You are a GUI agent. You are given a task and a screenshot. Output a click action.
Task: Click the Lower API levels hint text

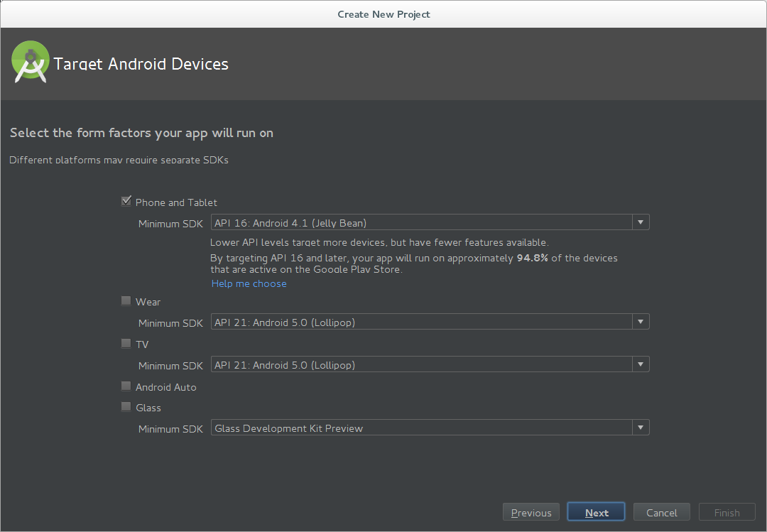[x=379, y=242]
